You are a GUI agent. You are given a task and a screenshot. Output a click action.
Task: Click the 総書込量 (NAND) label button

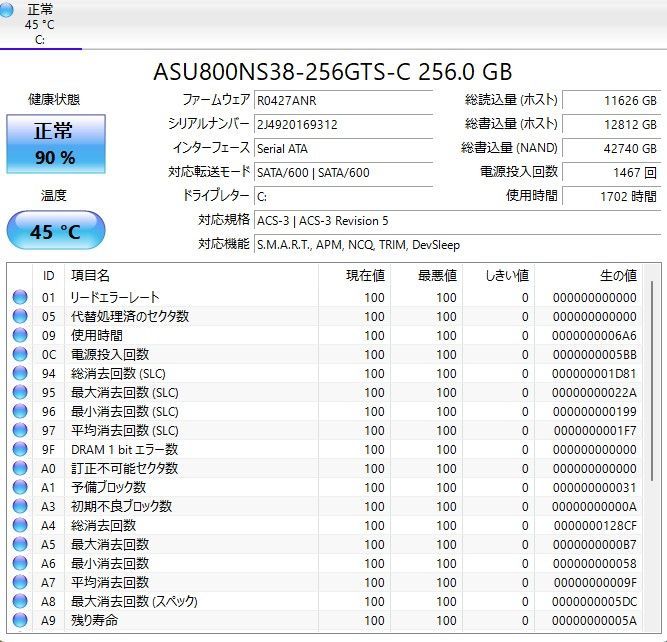[509, 148]
